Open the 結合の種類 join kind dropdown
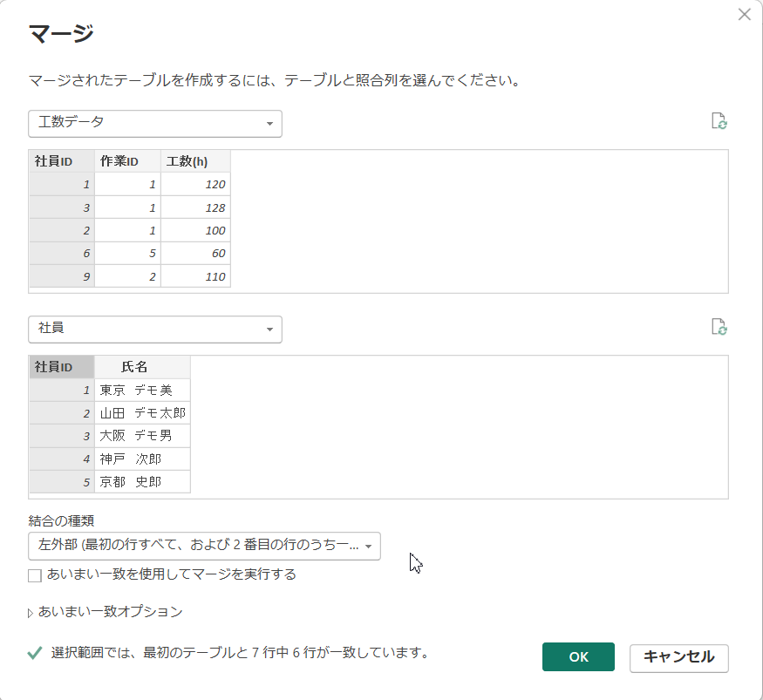This screenshot has height=700, width=763. pyautogui.click(x=204, y=546)
